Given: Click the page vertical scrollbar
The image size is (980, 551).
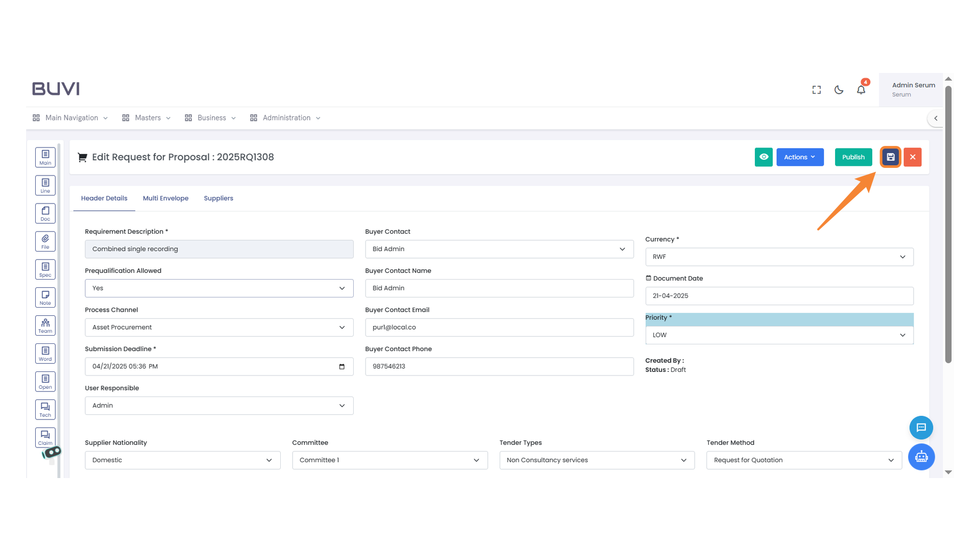Looking at the screenshot, I should click(948, 224).
